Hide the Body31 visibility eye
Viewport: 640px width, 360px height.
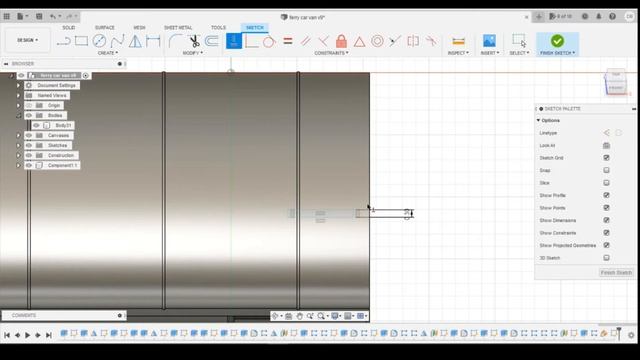[x=36, y=125]
